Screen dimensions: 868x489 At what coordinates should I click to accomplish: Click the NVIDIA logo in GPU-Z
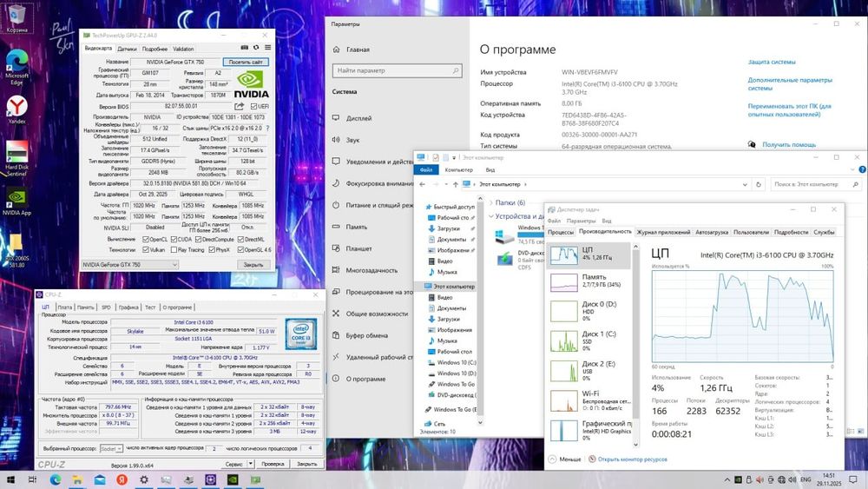coord(252,84)
